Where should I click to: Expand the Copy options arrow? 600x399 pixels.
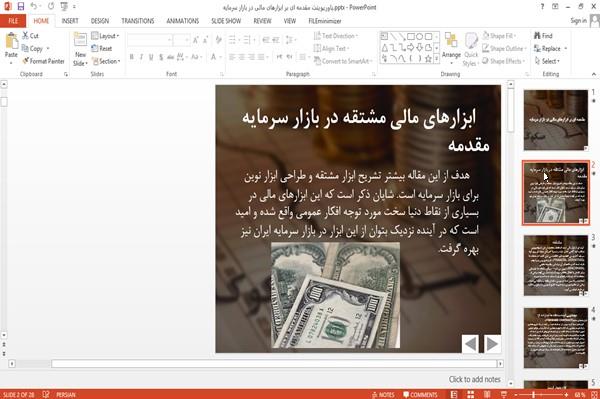point(48,49)
